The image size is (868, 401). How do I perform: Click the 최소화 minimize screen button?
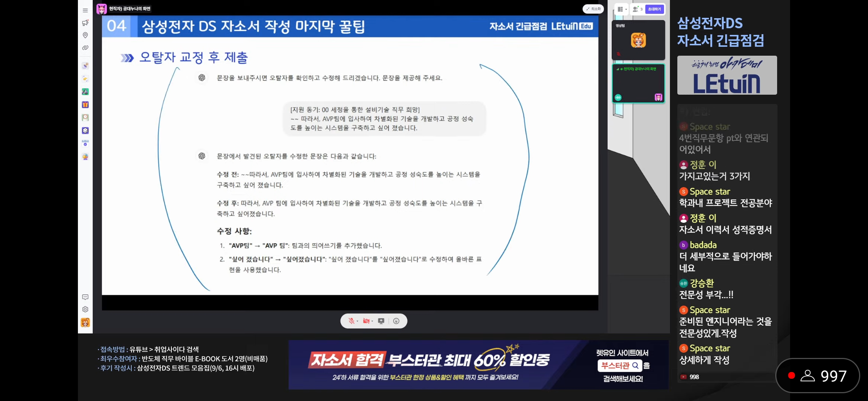pos(593,9)
